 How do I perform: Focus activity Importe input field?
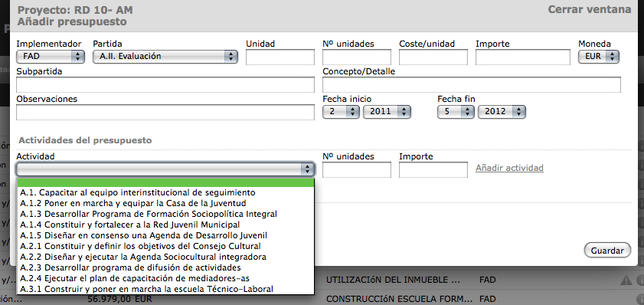tap(433, 170)
